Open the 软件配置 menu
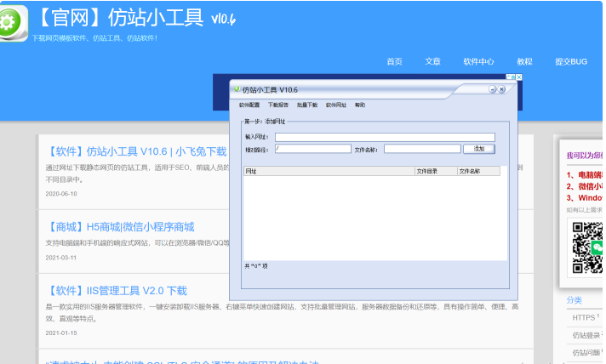Image resolution: width=606 pixels, height=364 pixels. (x=249, y=105)
